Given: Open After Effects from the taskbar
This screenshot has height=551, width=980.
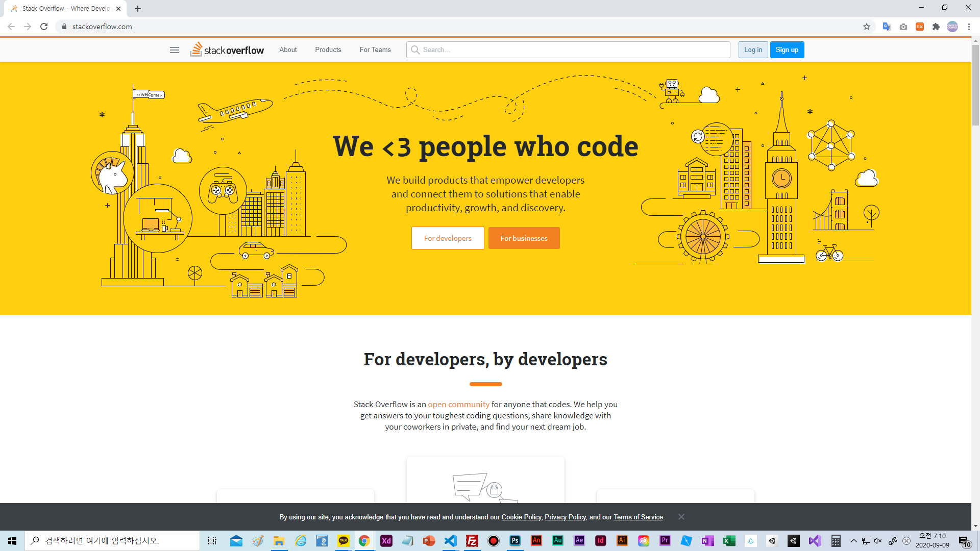Looking at the screenshot, I should [579, 541].
